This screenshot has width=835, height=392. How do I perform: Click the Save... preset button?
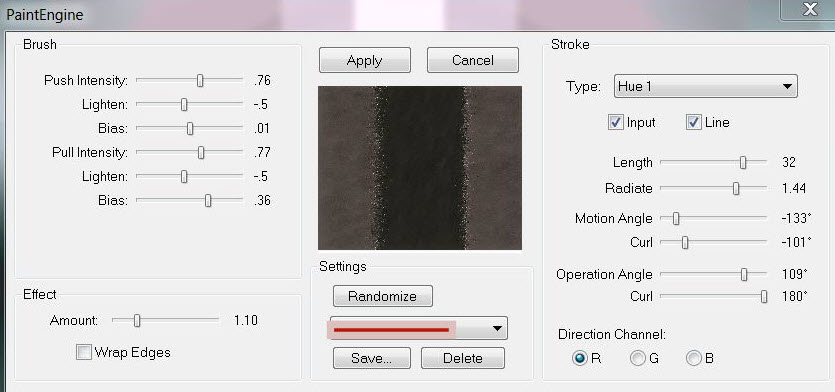click(372, 358)
